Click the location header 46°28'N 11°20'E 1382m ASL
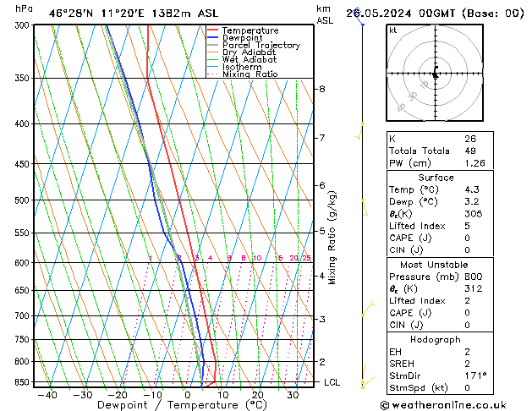532x411 pixels. (134, 14)
